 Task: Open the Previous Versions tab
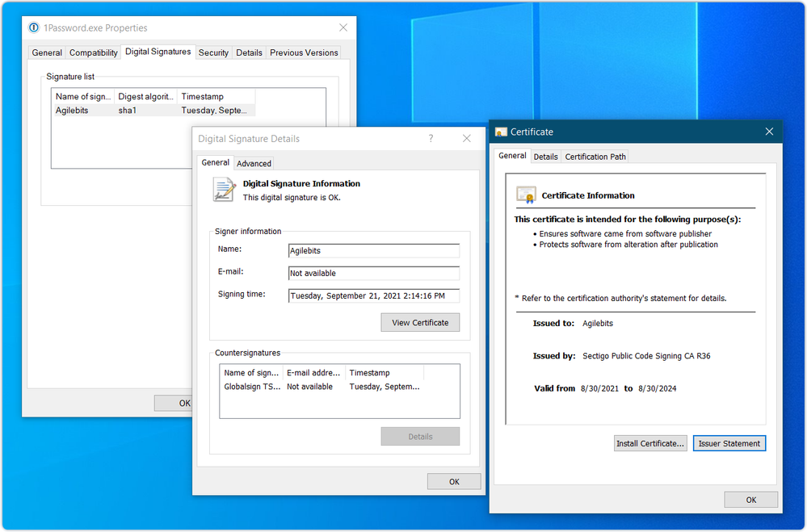(304, 52)
